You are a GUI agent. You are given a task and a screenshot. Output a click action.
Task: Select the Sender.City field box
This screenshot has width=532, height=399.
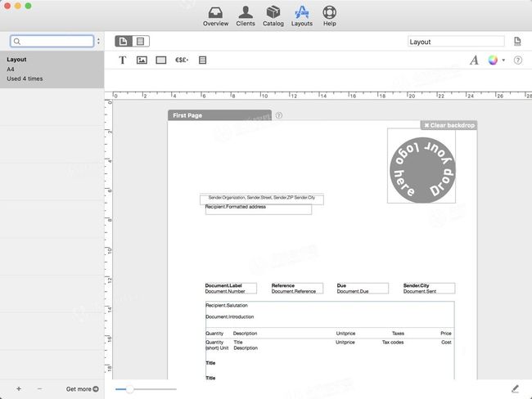[429, 289]
